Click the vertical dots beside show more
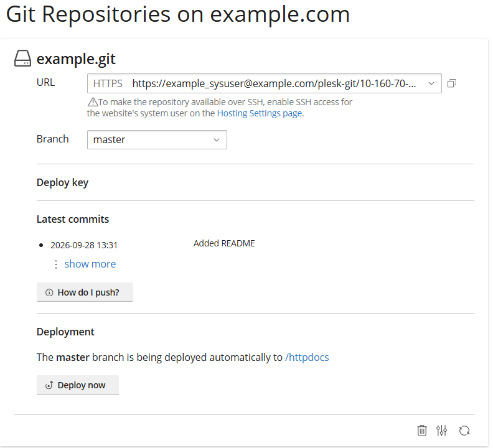The image size is (493, 448). tap(55, 264)
